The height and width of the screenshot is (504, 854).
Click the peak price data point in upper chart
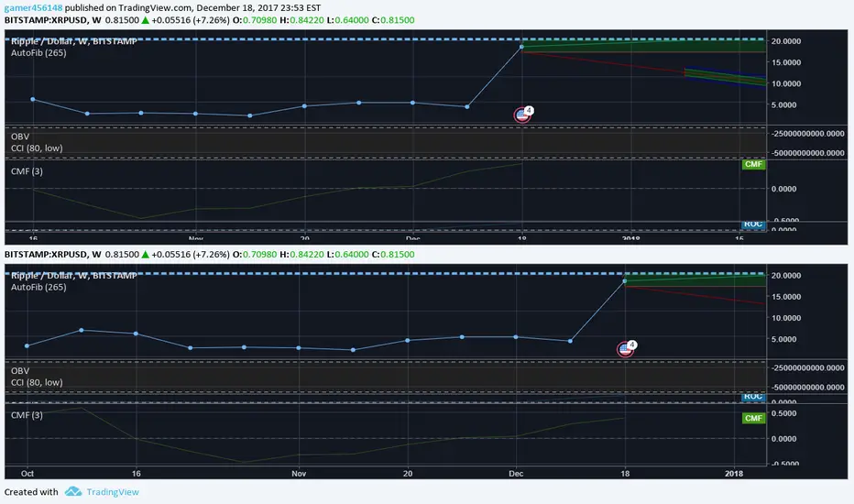tap(521, 47)
